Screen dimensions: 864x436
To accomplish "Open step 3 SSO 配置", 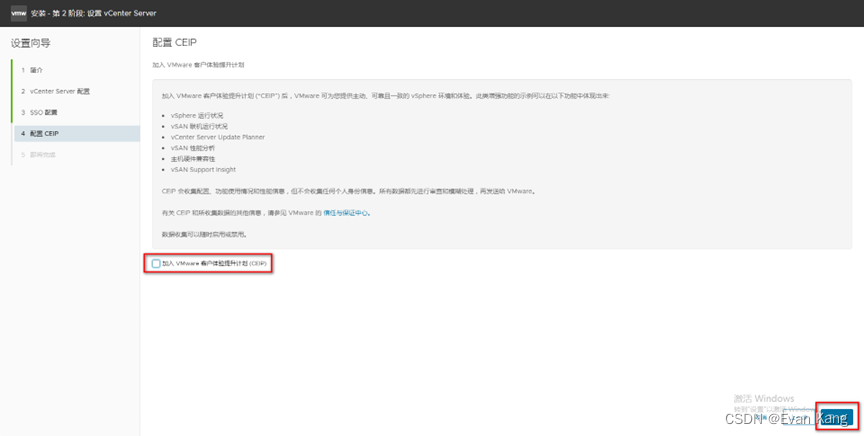I will 44,112.
